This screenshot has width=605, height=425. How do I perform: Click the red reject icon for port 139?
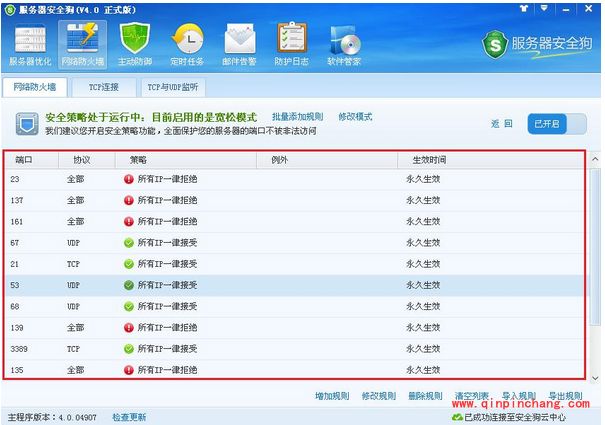(128, 328)
